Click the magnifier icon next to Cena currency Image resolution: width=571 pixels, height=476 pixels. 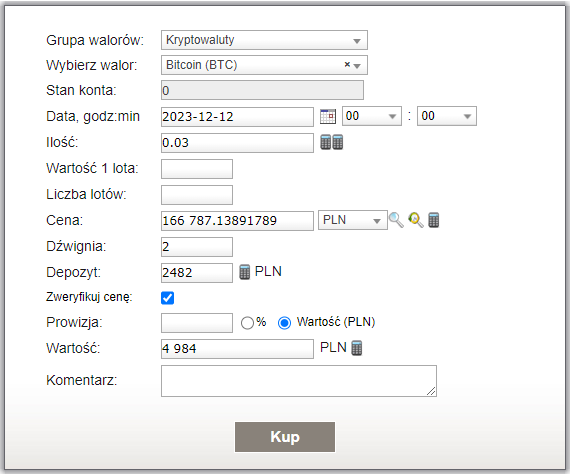tap(396, 220)
